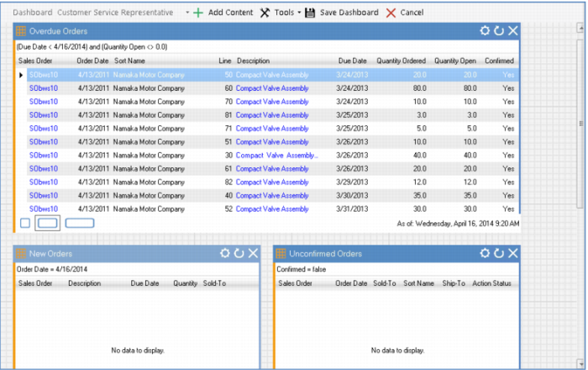The height and width of the screenshot is (370, 588).
Task: Click the Order Date = 4/16/2014 filter text
Action: click(52, 269)
